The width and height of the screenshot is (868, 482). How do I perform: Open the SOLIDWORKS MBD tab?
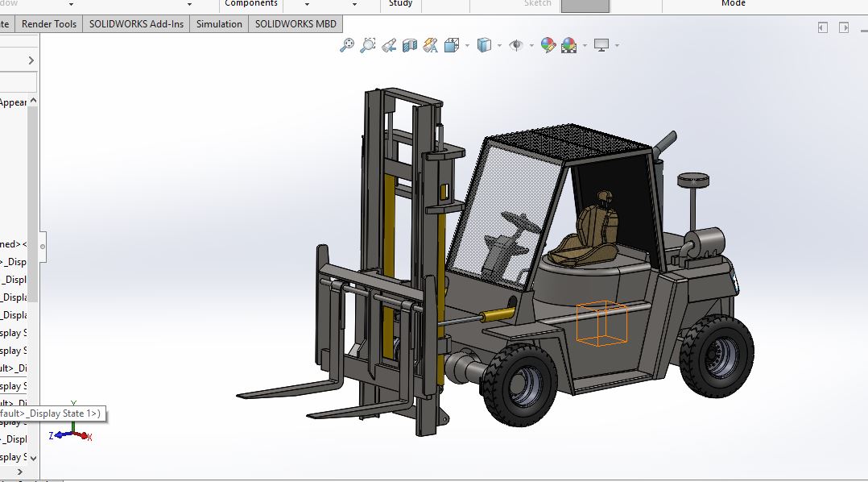[x=296, y=24]
